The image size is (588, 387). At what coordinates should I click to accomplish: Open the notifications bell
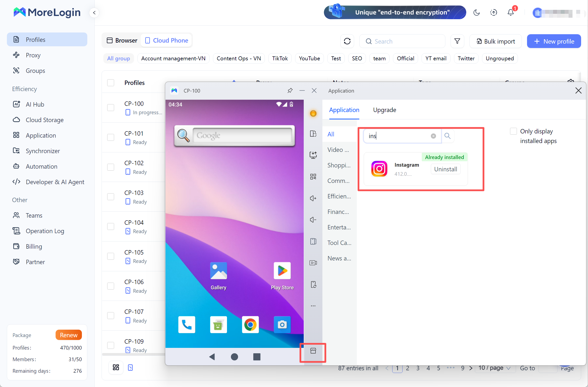click(511, 12)
